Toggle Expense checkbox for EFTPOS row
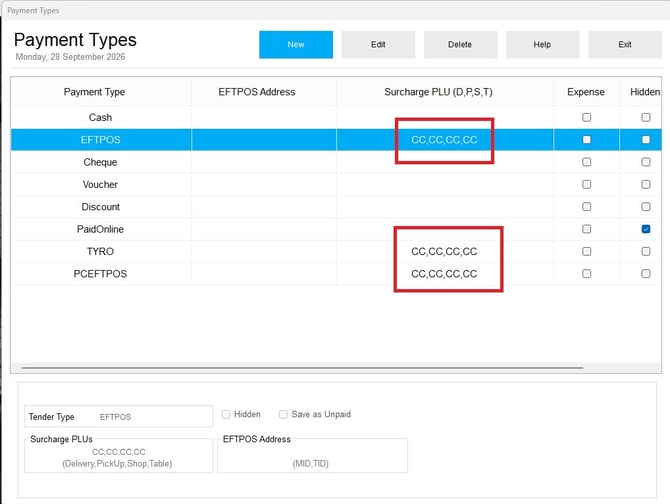Image resolution: width=670 pixels, height=504 pixels. pyautogui.click(x=587, y=140)
